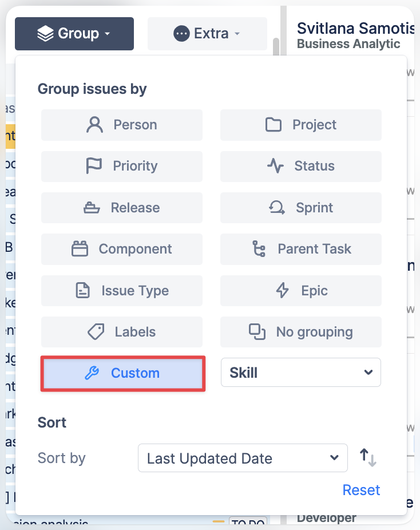Group issues by Project
420x530 pixels.
[301, 125]
